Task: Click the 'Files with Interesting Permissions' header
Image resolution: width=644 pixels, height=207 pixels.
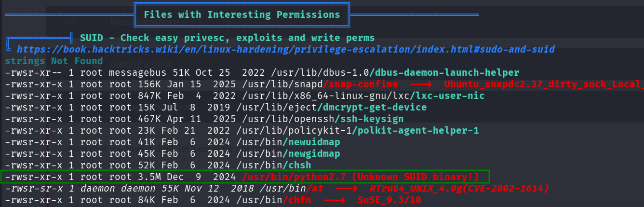Action: 241,14
